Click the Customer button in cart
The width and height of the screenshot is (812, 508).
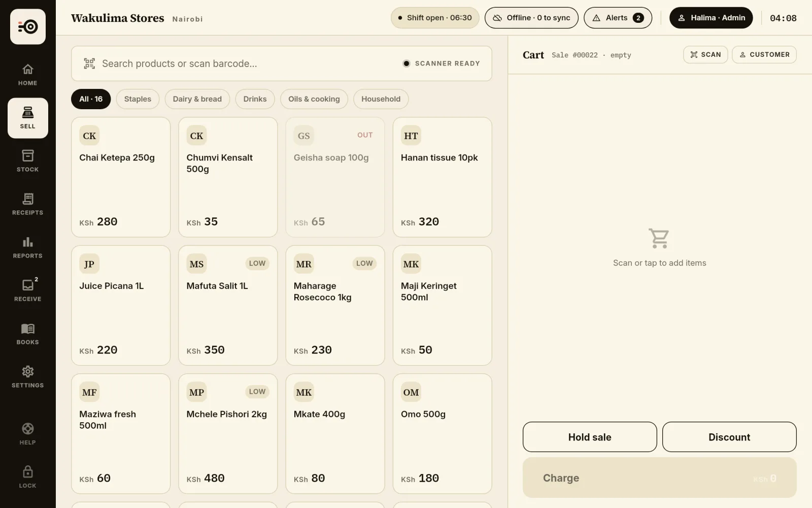(x=764, y=55)
